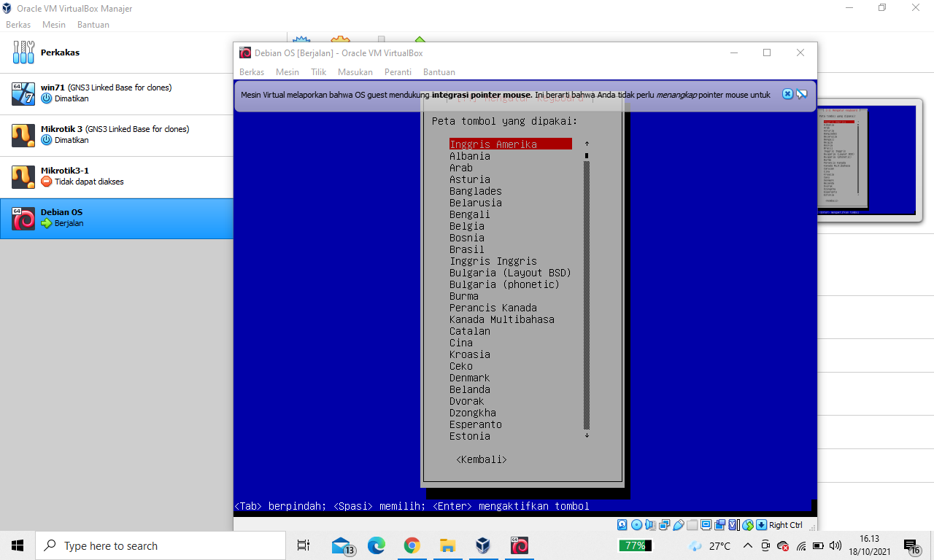Select the inaccessible Mikrotik3-1 machine

click(x=117, y=176)
